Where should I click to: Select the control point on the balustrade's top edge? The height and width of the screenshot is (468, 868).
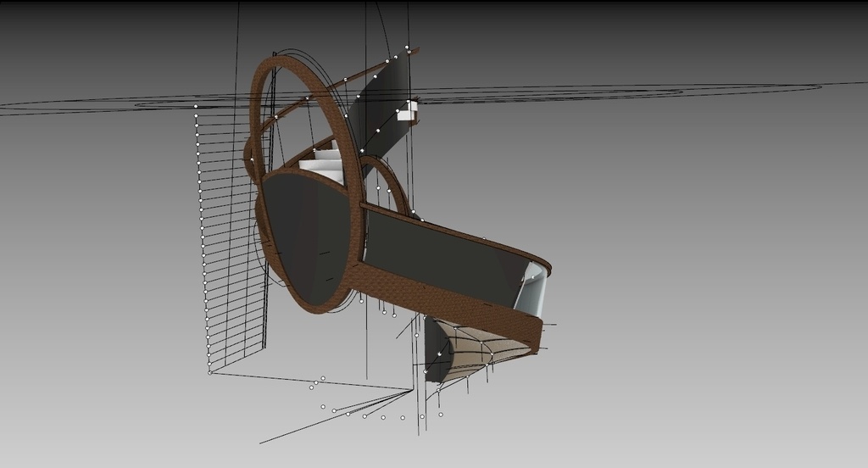(x=485, y=238)
